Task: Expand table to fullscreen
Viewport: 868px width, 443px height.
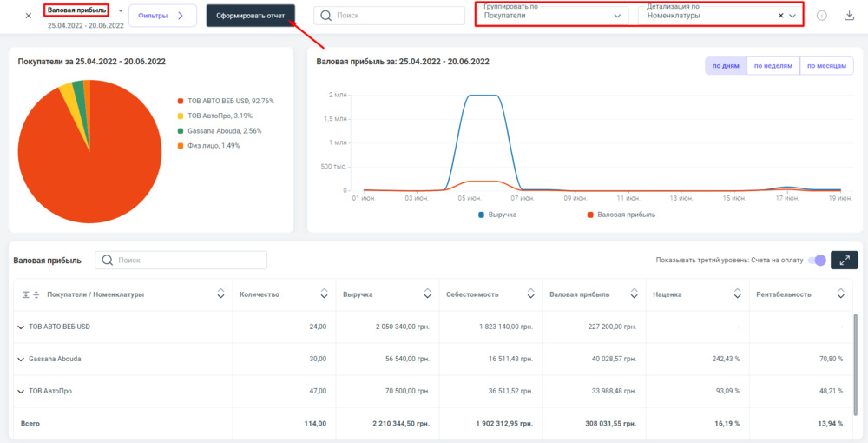Action: click(844, 261)
